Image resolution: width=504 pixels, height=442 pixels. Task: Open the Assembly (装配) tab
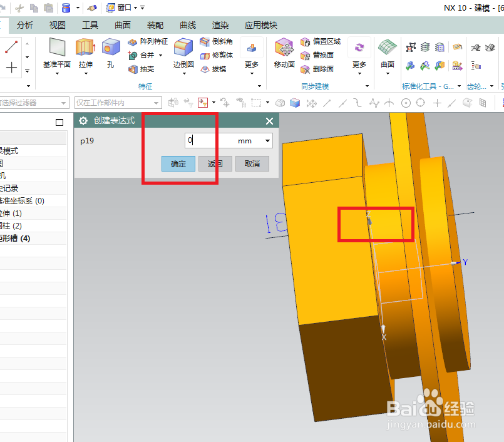[155, 25]
